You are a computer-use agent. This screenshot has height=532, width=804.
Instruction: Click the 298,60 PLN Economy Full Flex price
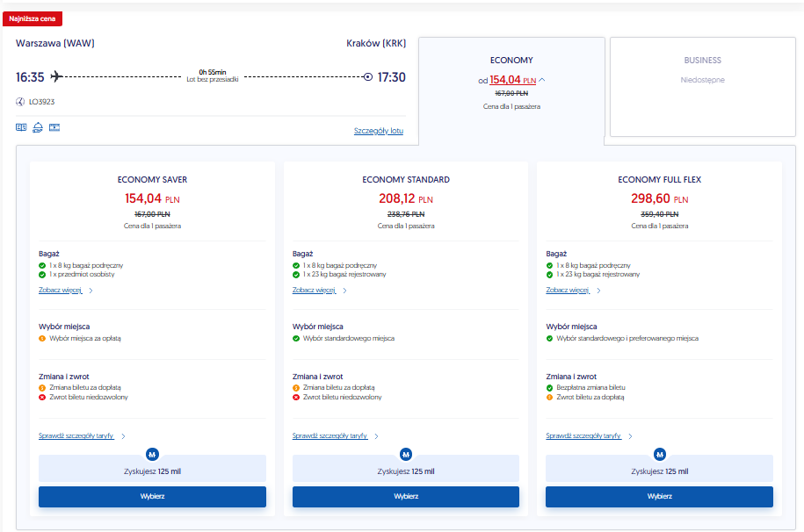(660, 198)
